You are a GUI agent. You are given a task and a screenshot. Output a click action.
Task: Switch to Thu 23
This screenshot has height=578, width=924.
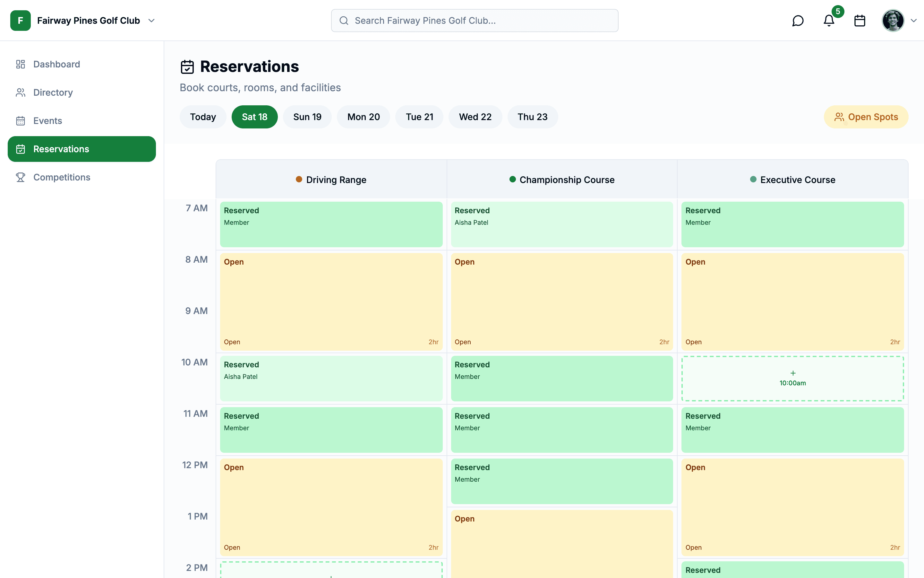[x=533, y=117]
